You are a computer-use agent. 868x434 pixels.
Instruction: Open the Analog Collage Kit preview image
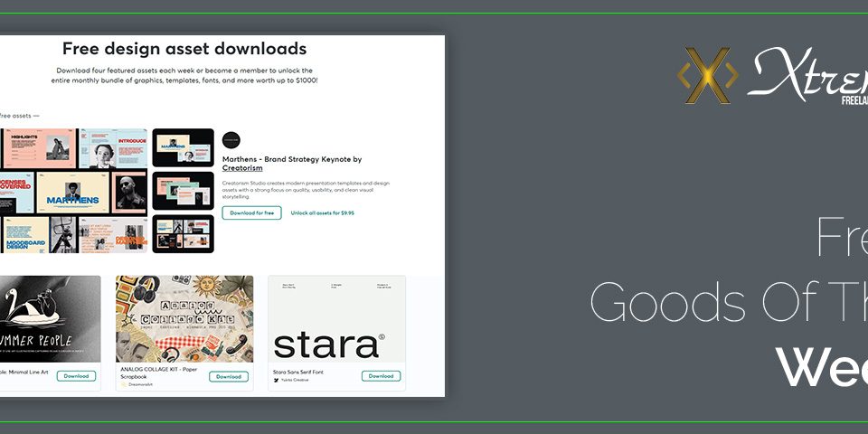[184, 319]
